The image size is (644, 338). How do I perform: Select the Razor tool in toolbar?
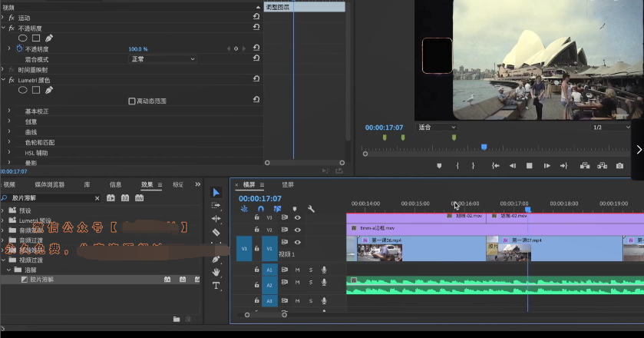point(216,232)
